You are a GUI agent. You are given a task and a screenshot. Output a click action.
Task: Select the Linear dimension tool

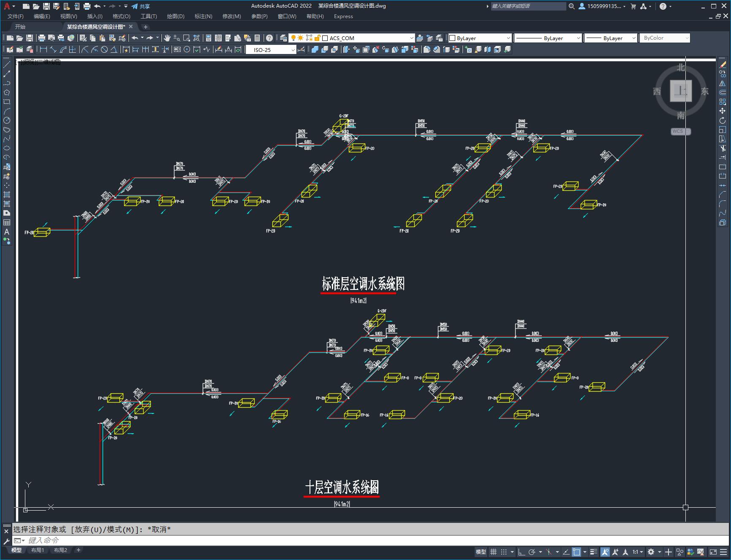pyautogui.click(x=43, y=49)
